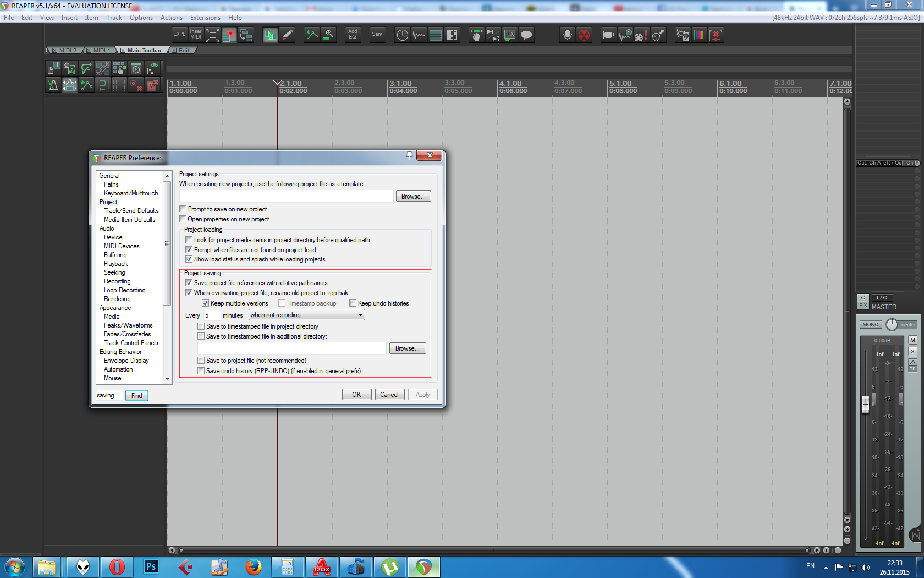Open the File menu
924x578 pixels.
pyautogui.click(x=9, y=18)
